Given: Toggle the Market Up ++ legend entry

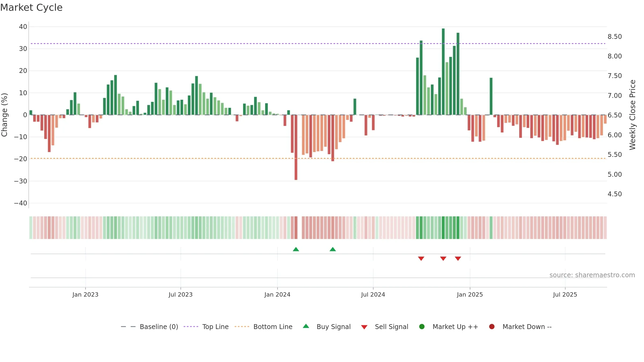Looking at the screenshot, I should (x=448, y=327).
